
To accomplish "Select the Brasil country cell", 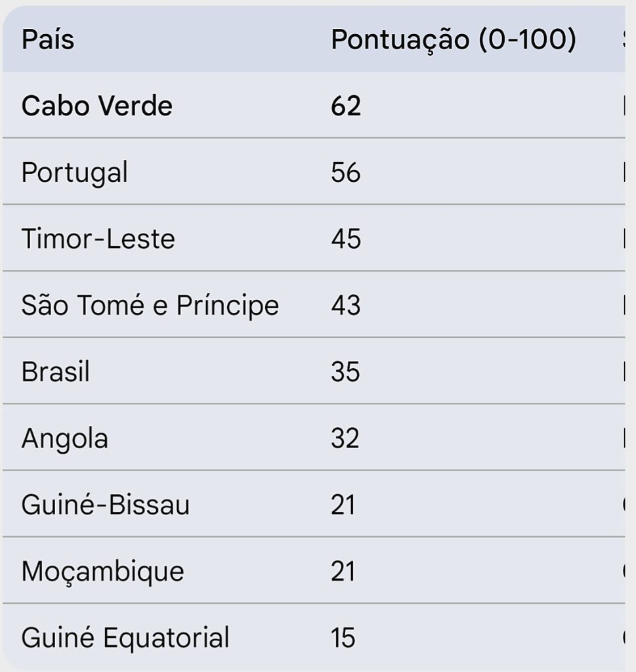I will point(55,372).
